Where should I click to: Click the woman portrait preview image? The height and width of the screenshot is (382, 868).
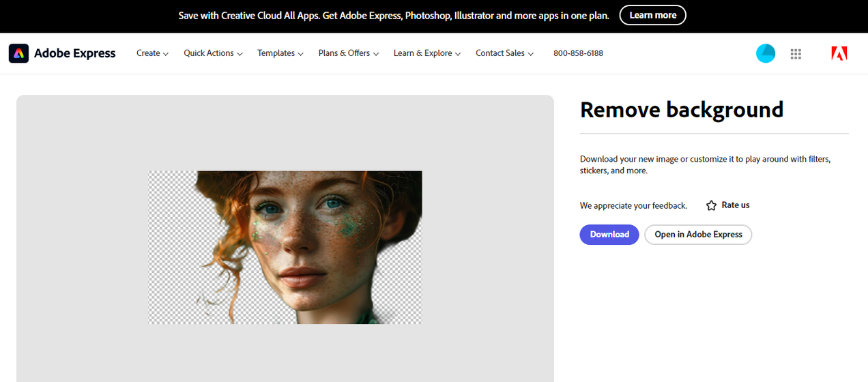[x=285, y=247]
